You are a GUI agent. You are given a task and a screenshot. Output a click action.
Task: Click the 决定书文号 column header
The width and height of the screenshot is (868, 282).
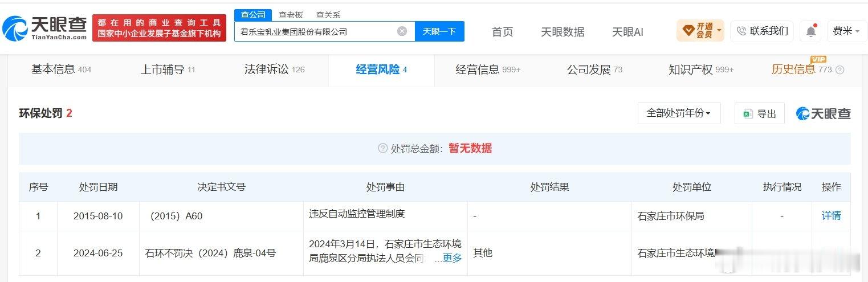pyautogui.click(x=221, y=187)
